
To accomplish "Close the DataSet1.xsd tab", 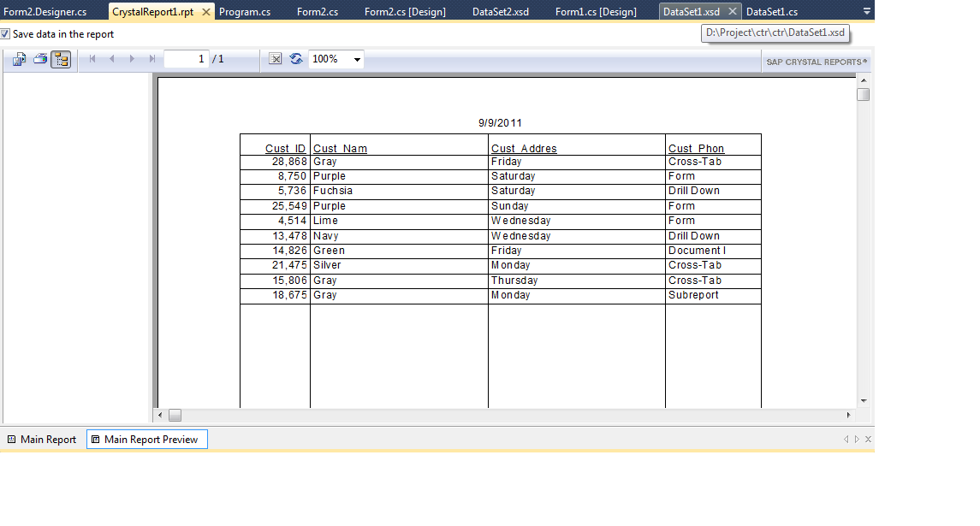I will [733, 11].
